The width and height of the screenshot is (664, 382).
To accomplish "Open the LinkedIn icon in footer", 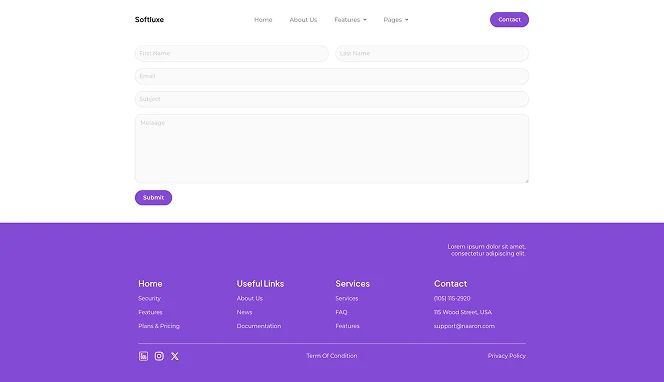I will coord(144,356).
